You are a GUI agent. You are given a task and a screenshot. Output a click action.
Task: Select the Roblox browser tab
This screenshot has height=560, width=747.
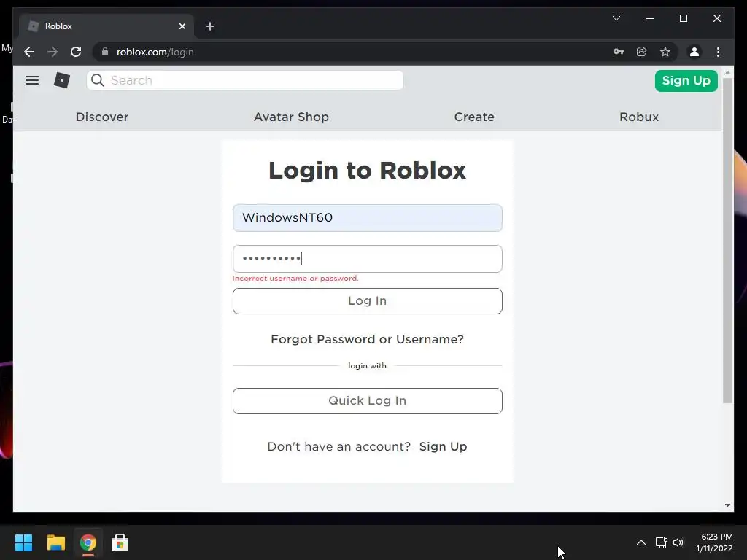click(107, 26)
